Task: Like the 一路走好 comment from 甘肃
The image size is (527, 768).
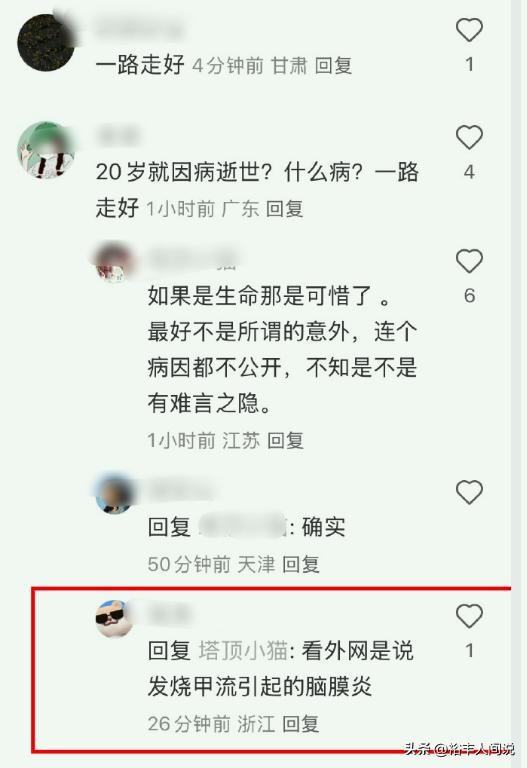Action: pyautogui.click(x=469, y=29)
